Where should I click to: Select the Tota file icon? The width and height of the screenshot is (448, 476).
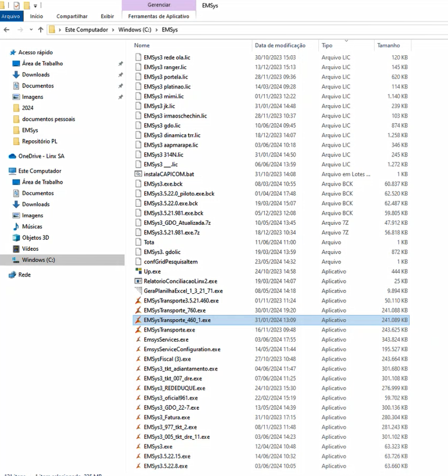tap(138, 242)
